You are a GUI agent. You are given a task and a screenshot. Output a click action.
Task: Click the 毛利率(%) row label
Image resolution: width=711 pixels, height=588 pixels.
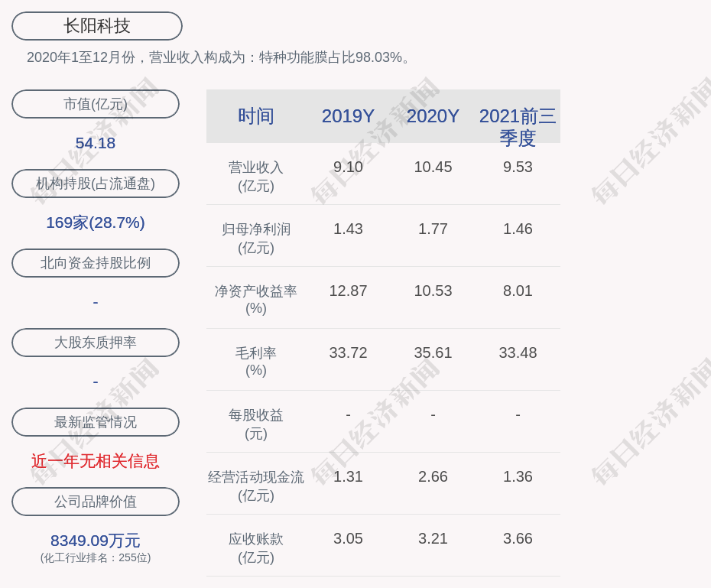pos(256,362)
